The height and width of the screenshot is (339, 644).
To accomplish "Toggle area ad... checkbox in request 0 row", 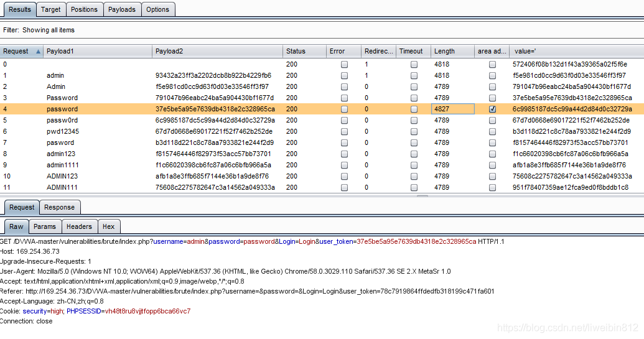I will [x=492, y=65].
